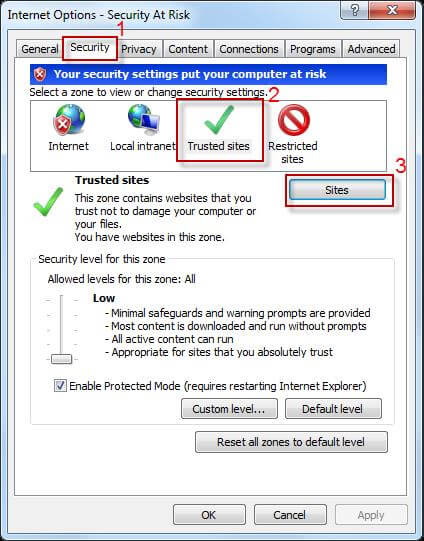
Task: Open the Privacy tab
Action: click(x=139, y=49)
